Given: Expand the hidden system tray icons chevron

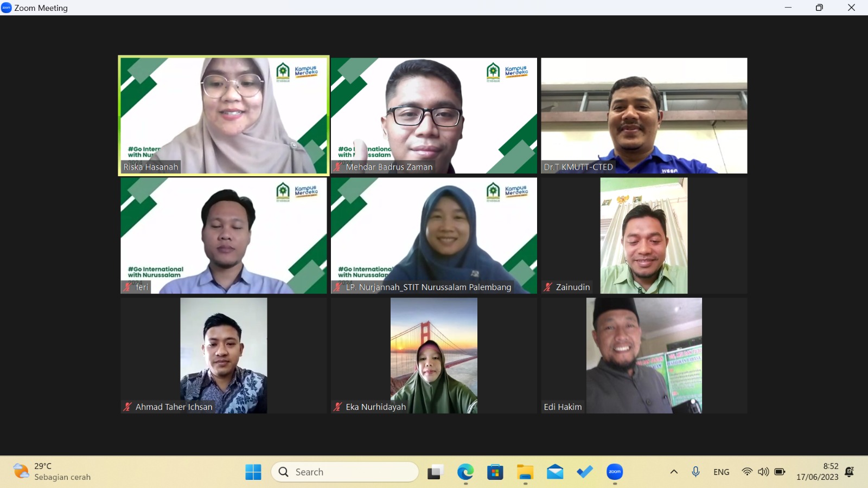Looking at the screenshot, I should pyautogui.click(x=674, y=472).
